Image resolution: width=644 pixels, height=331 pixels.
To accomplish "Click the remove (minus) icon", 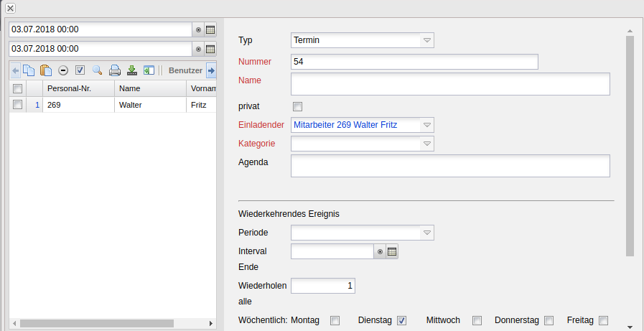I will tap(63, 70).
